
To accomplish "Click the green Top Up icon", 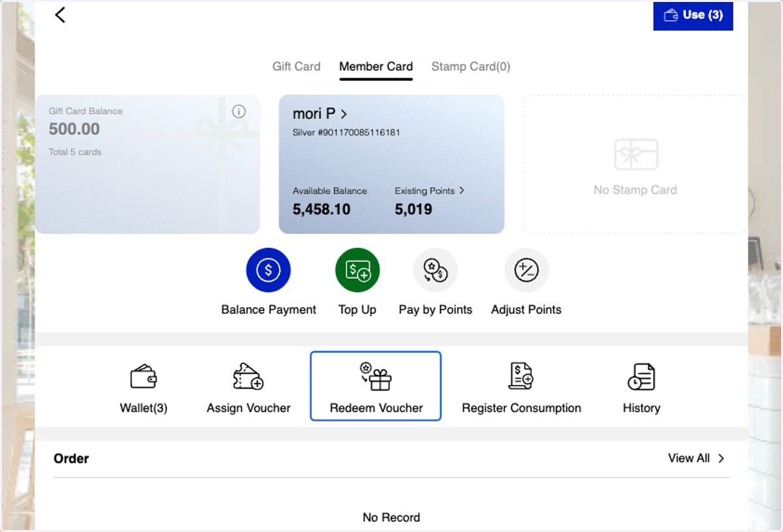I will (358, 270).
